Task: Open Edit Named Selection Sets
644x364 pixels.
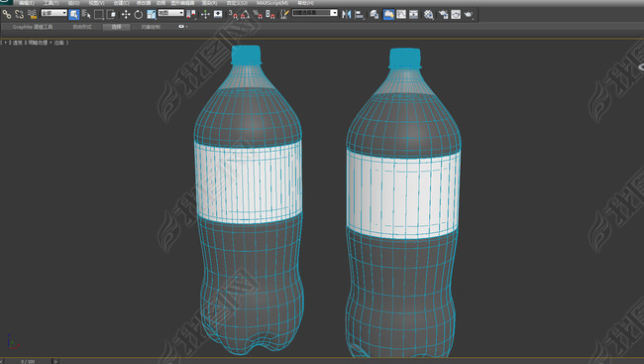Action: click(x=284, y=15)
